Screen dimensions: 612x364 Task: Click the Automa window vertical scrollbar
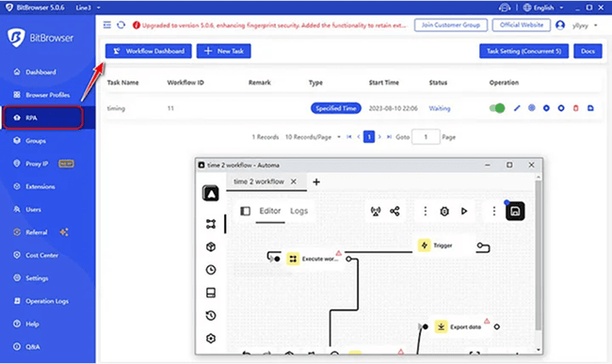tap(539, 255)
